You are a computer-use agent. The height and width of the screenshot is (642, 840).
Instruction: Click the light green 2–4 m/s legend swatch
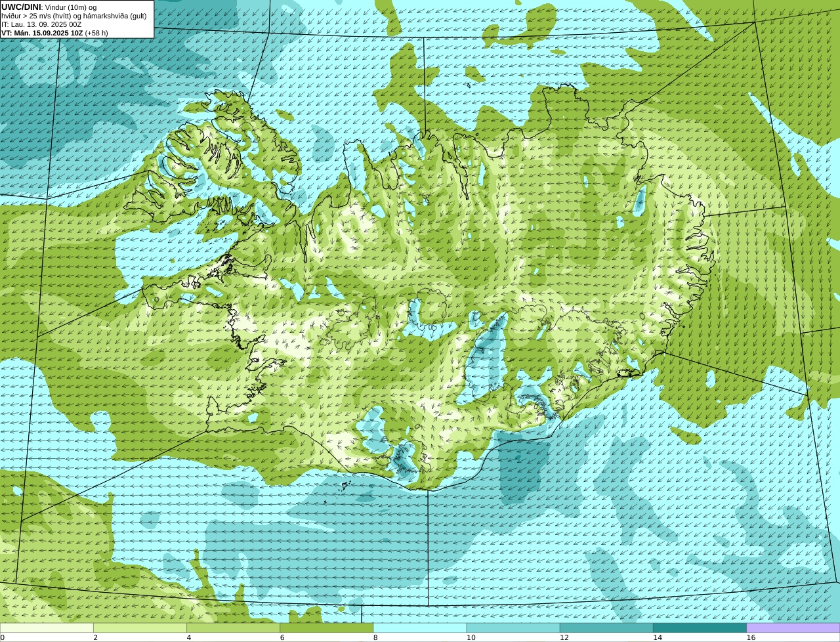tap(140, 628)
